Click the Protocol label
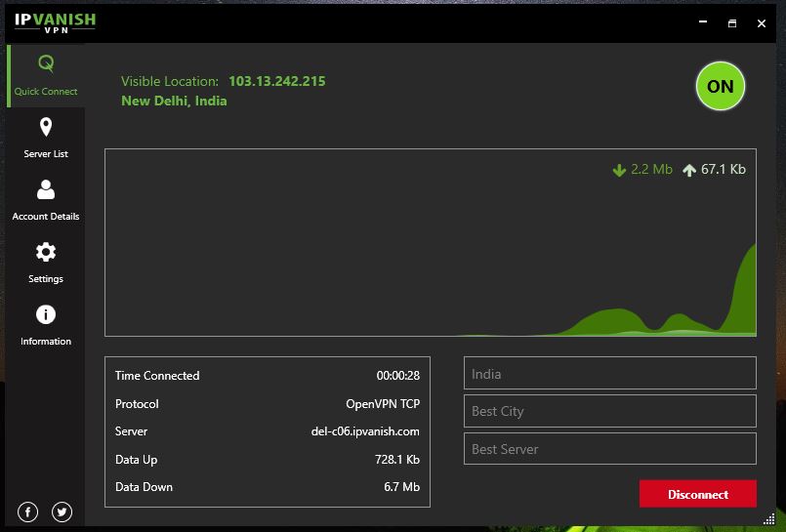786x532 pixels. tap(137, 404)
